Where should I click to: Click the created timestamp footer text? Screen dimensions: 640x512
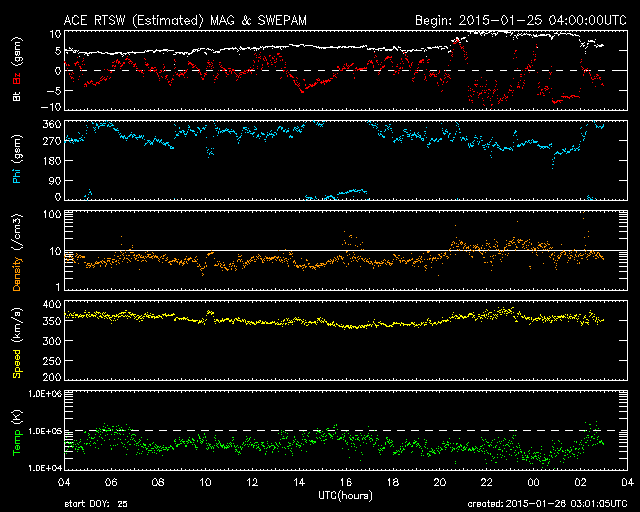547,504
